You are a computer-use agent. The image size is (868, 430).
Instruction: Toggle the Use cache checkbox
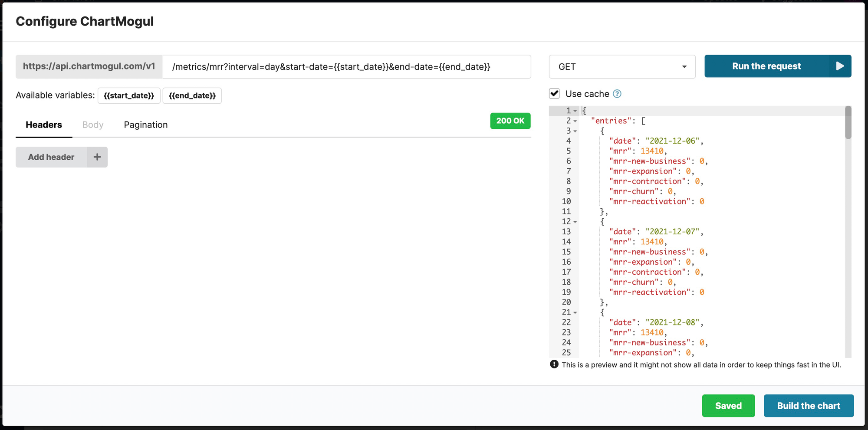(x=554, y=93)
